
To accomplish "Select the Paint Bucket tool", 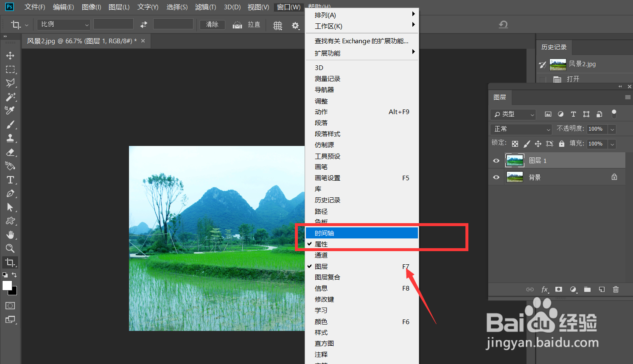I will [x=10, y=166].
